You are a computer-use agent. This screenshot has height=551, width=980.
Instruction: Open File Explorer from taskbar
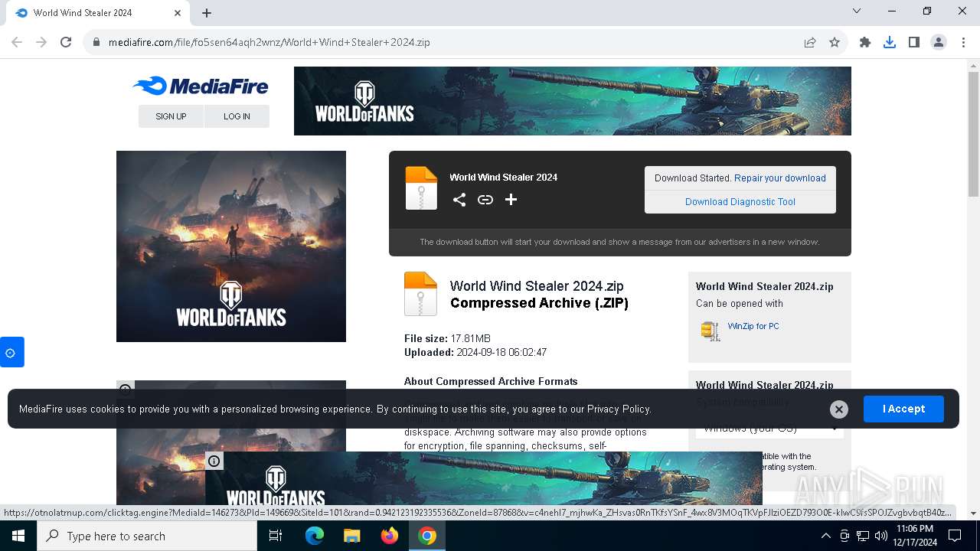[351, 536]
